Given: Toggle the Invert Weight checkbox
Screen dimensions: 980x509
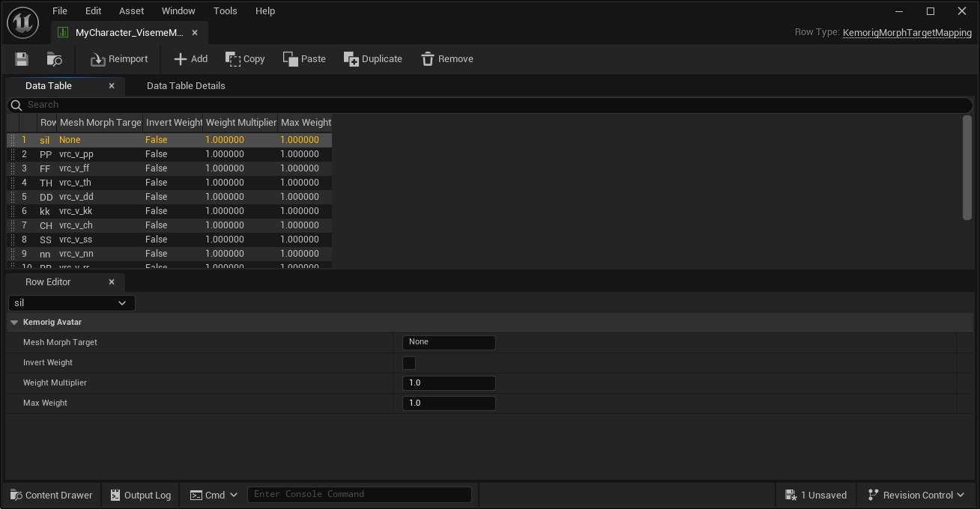Looking at the screenshot, I should click(x=409, y=363).
